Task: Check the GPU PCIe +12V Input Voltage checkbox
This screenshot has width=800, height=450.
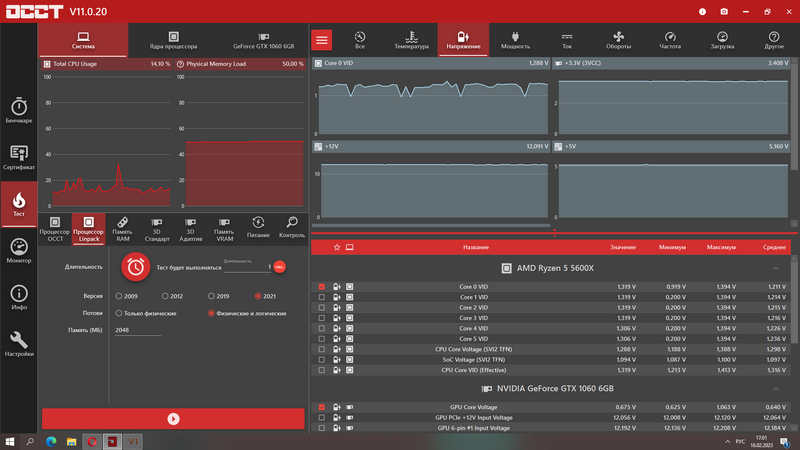Action: [x=321, y=417]
